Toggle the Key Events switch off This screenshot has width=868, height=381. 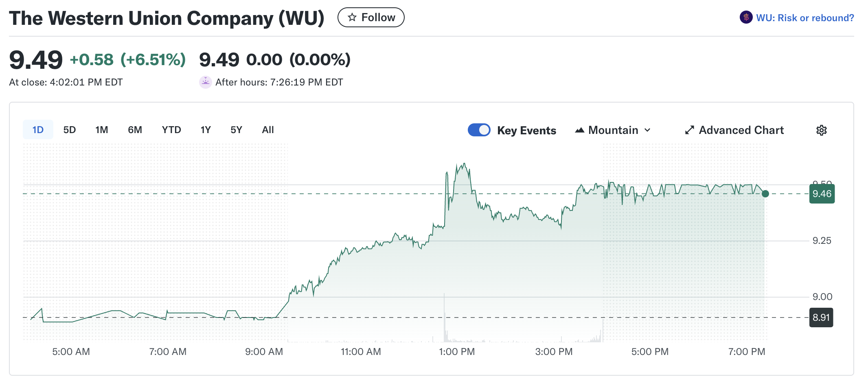click(479, 130)
